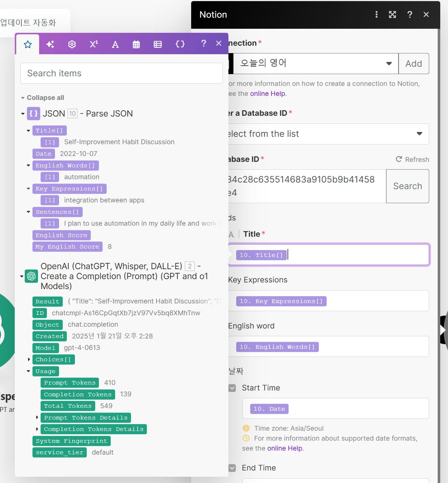Image resolution: width=448 pixels, height=483 pixels.
Task: Click the Start Time date field
Action: [335, 409]
